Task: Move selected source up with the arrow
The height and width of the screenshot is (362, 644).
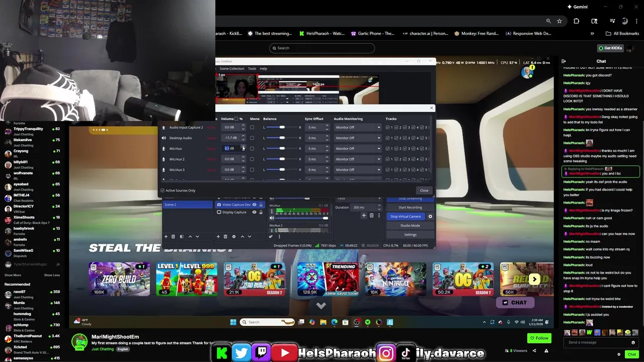Action: coord(242,236)
